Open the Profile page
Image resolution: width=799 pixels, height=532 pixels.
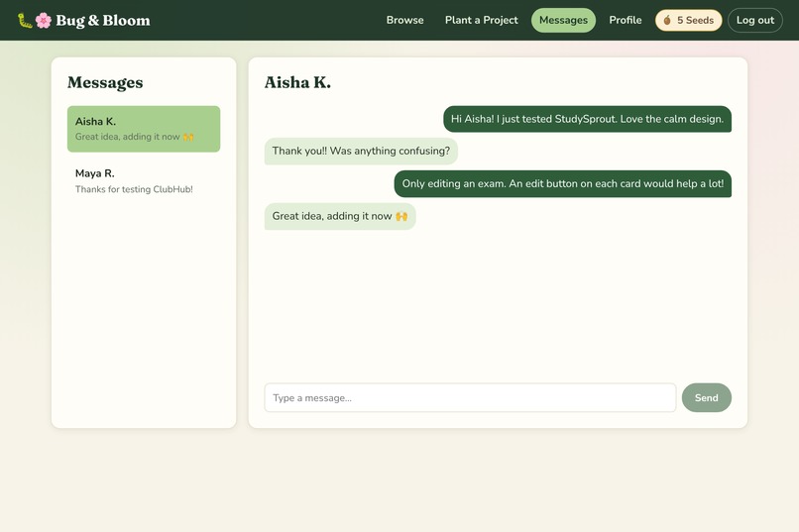626,21
